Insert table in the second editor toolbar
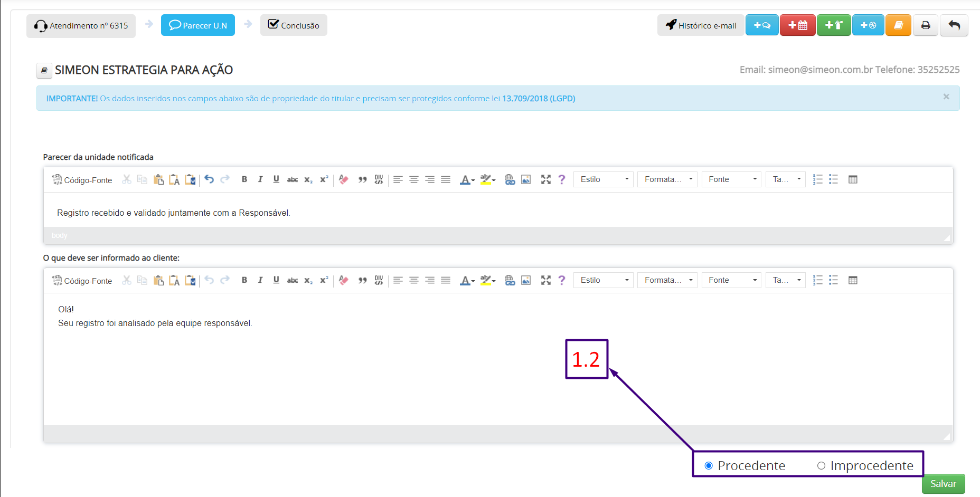Viewport: 980px width, 497px height. pyautogui.click(x=853, y=280)
